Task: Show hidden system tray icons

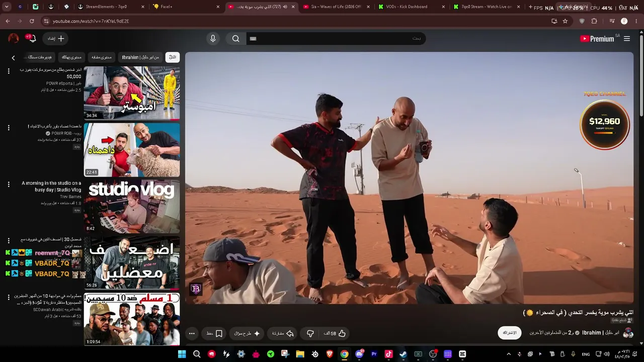Action: [x=509, y=354]
